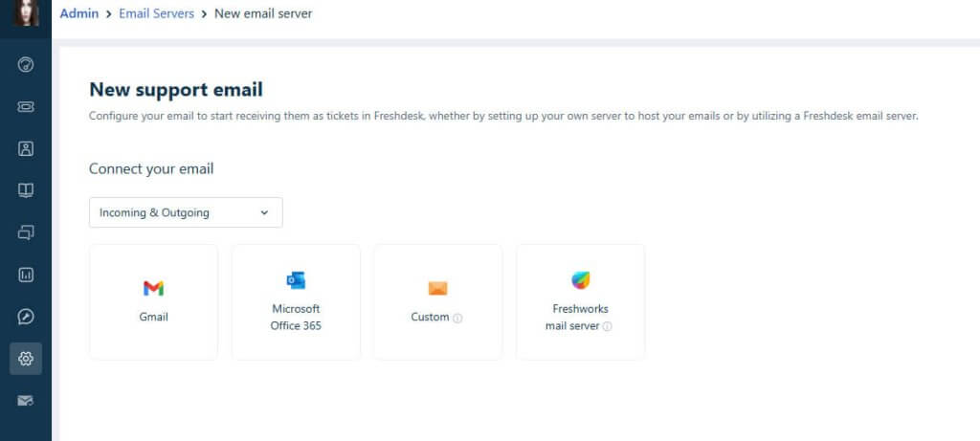Click the Outlook logo icon
The height and width of the screenshot is (441, 980).
coord(296,280)
